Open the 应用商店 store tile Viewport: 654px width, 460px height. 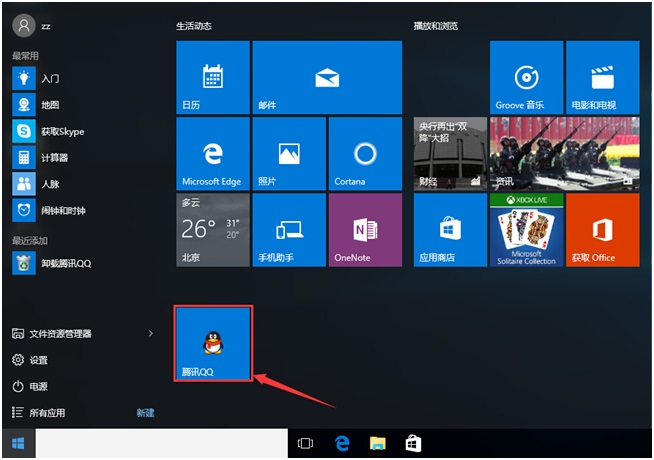(450, 230)
